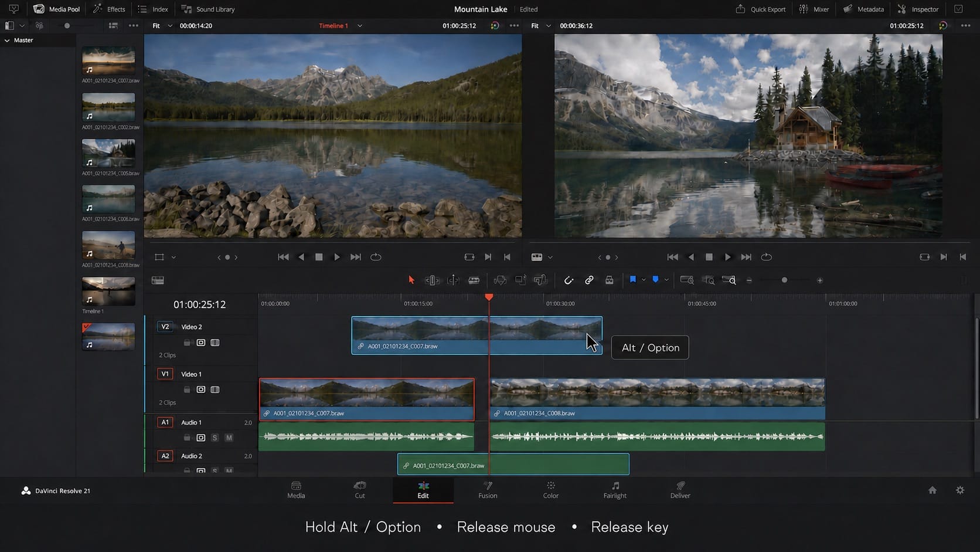Stop playback in timeline viewer
Image resolution: width=980 pixels, height=552 pixels.
tap(709, 257)
